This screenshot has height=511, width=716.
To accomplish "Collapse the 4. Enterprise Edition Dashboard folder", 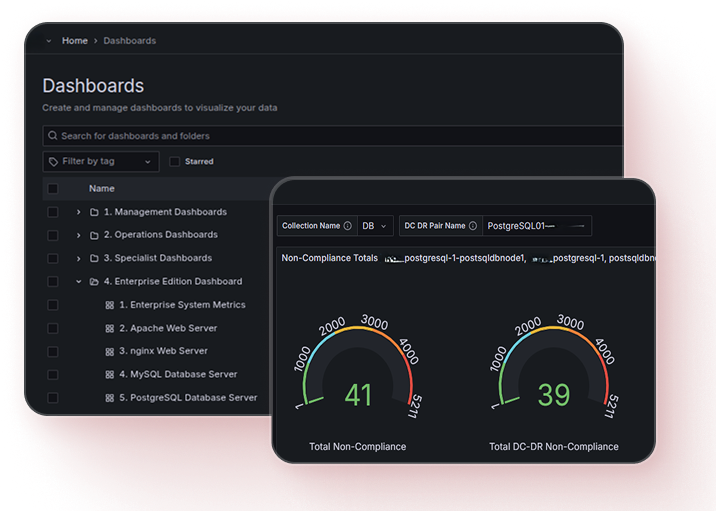I will (79, 282).
